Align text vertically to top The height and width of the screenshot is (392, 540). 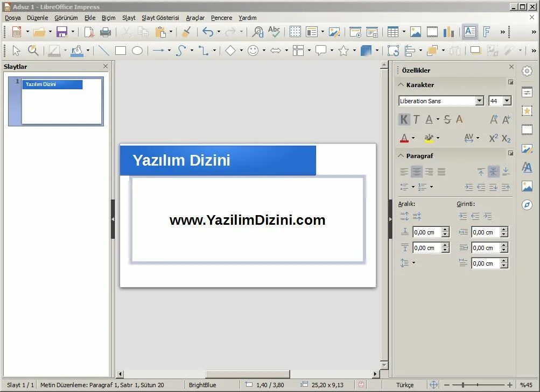pos(481,172)
